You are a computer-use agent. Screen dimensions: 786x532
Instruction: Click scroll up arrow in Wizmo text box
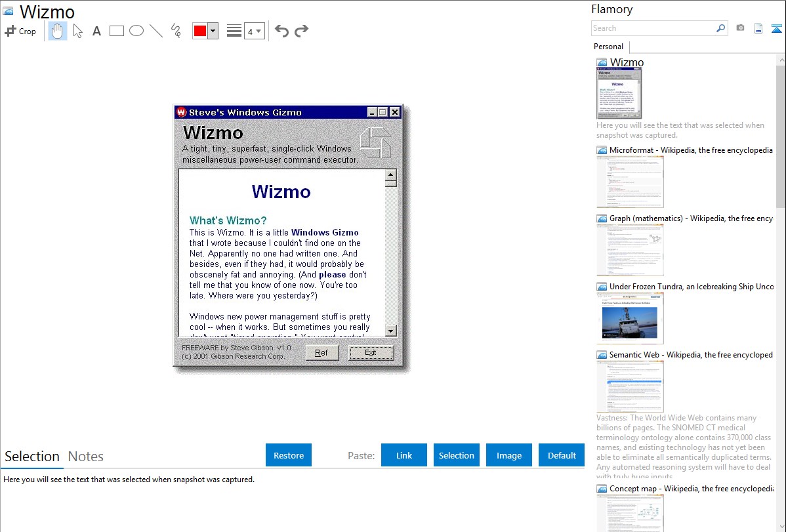(391, 175)
